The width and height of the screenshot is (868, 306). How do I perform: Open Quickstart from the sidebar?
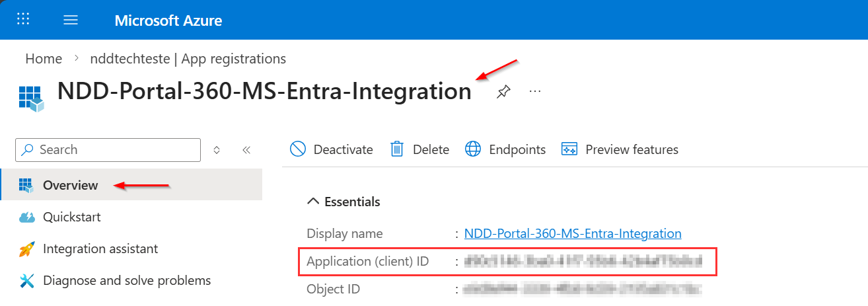tap(71, 217)
